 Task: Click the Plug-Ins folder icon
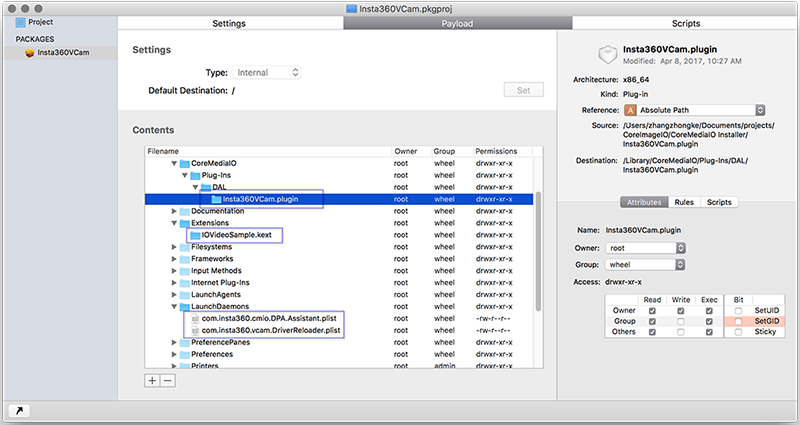point(195,176)
